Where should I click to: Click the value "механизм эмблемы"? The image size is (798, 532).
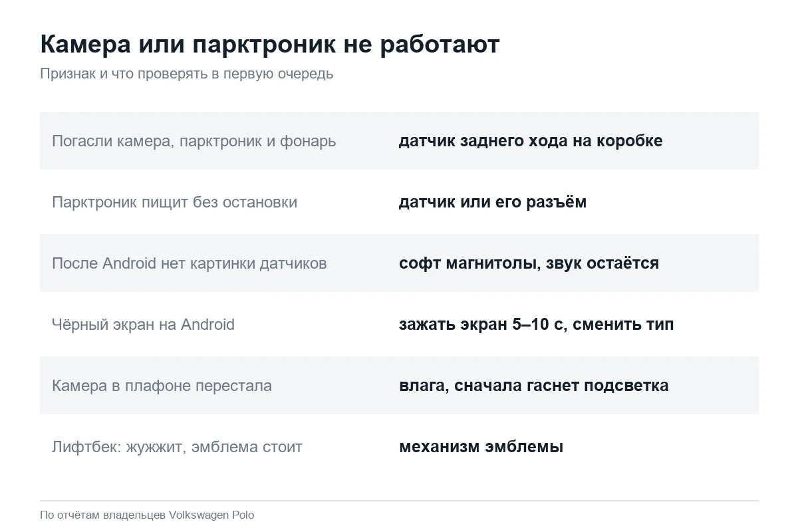tap(481, 447)
